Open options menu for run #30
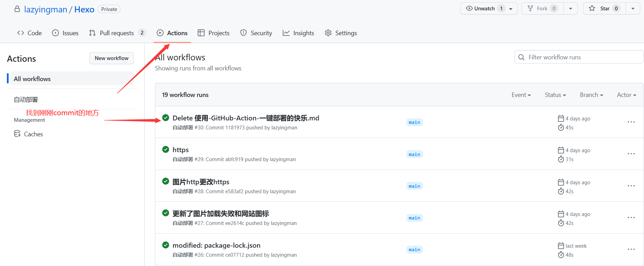 [x=631, y=122]
